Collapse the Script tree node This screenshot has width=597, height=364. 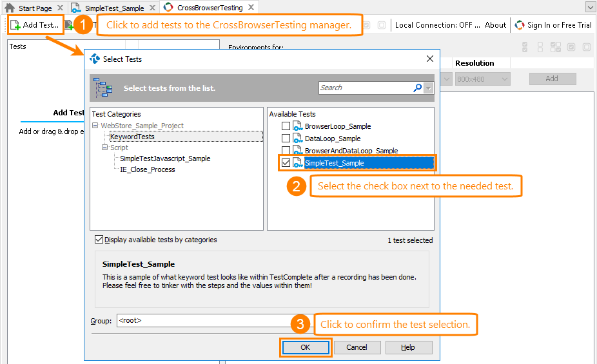tap(104, 148)
